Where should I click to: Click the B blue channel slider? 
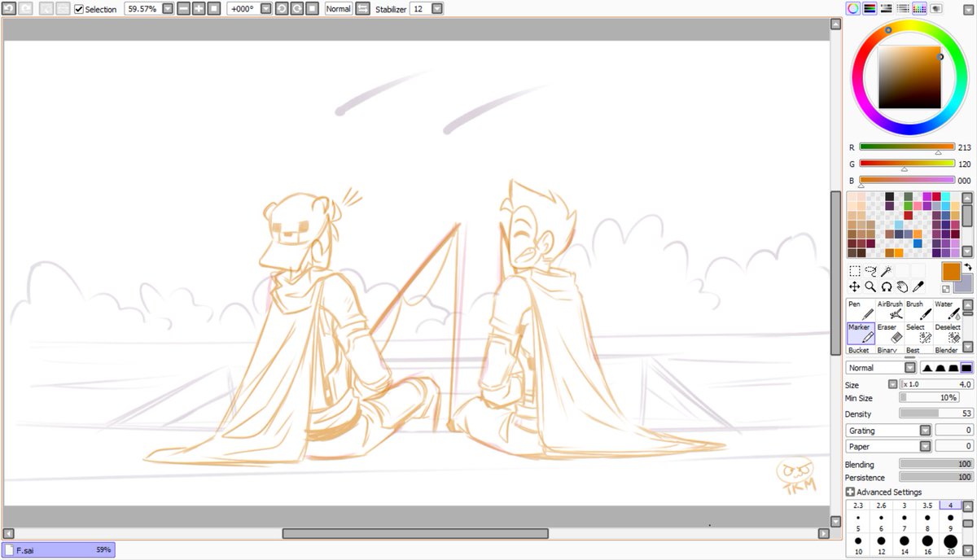pos(907,180)
